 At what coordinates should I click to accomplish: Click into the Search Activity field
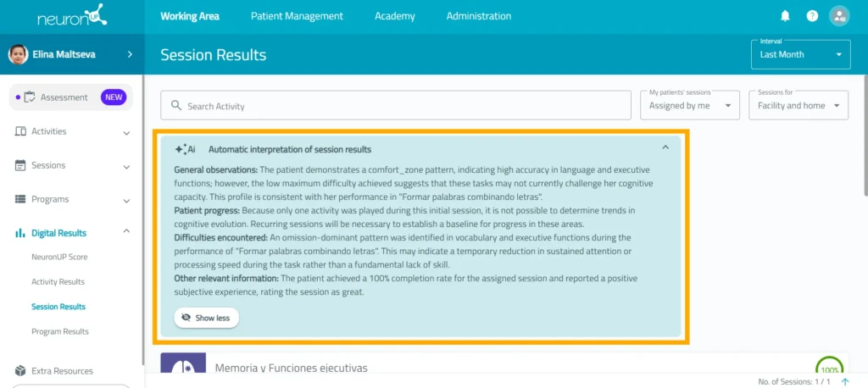396,105
